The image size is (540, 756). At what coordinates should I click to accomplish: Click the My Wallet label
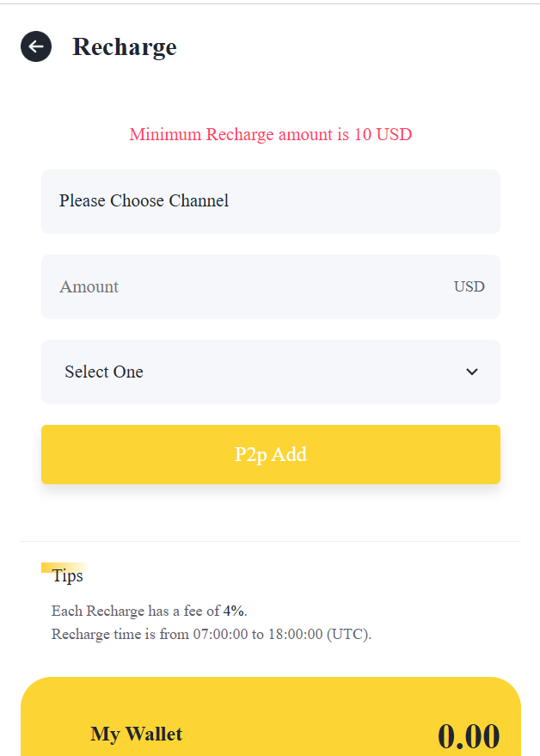tap(137, 734)
